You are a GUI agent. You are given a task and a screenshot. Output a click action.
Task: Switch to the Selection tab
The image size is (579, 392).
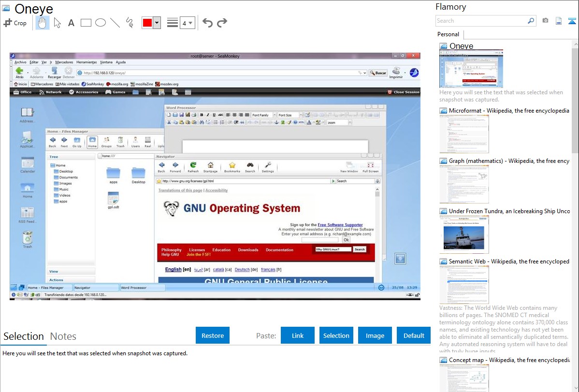(24, 336)
